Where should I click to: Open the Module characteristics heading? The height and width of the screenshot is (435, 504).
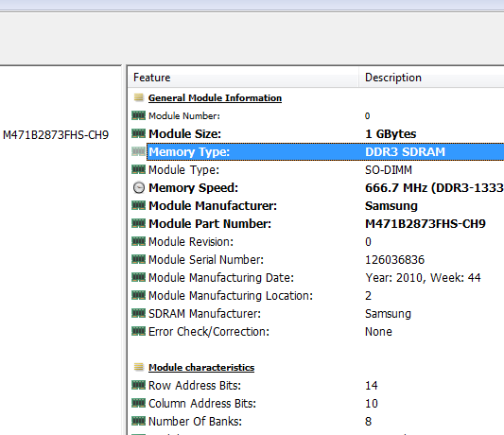pos(201,367)
